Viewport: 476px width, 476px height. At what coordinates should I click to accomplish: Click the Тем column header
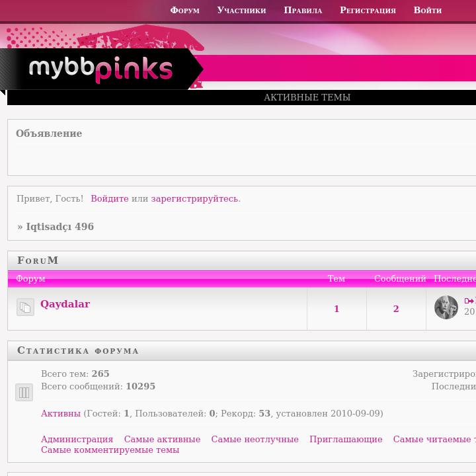[x=337, y=278]
